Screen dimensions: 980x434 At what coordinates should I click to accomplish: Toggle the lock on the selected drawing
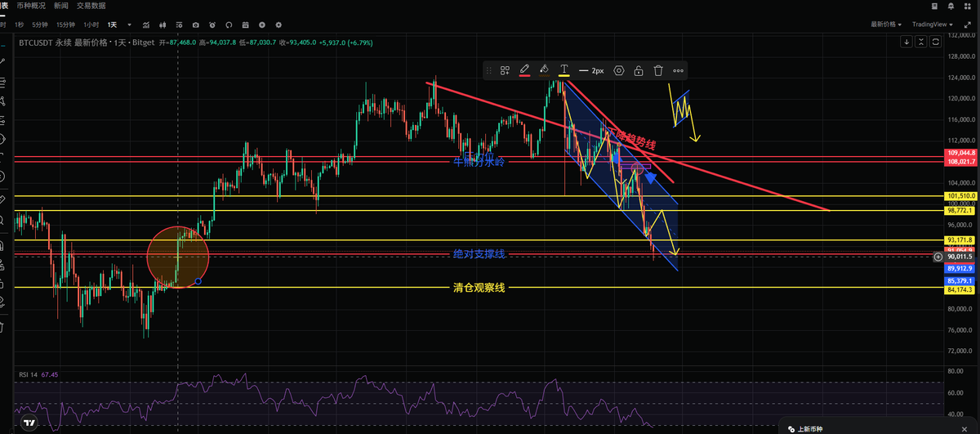pos(639,71)
